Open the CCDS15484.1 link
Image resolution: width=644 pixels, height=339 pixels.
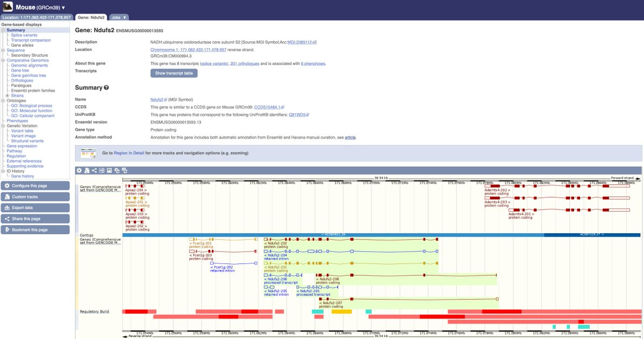269,107
